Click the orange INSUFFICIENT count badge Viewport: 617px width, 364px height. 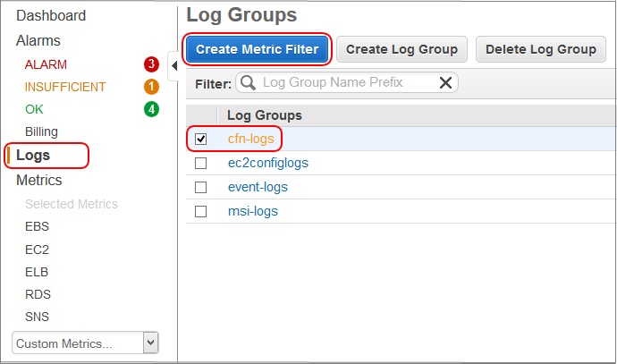(x=151, y=87)
